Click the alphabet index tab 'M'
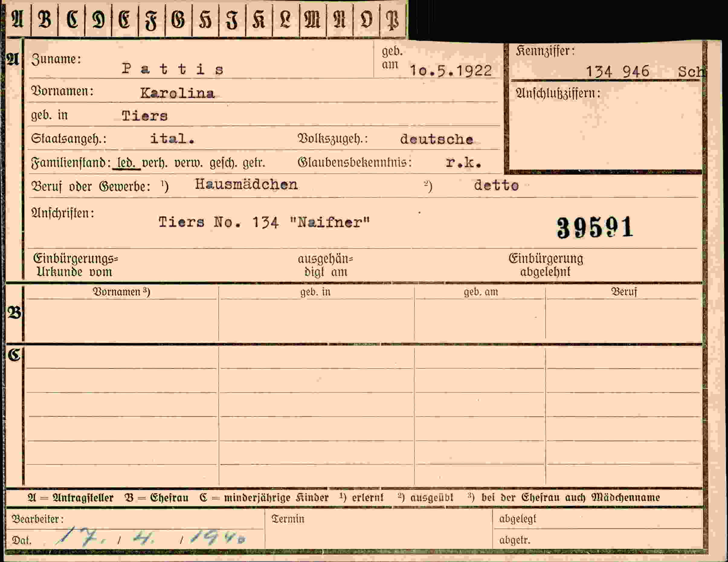The image size is (728, 562). tap(312, 19)
